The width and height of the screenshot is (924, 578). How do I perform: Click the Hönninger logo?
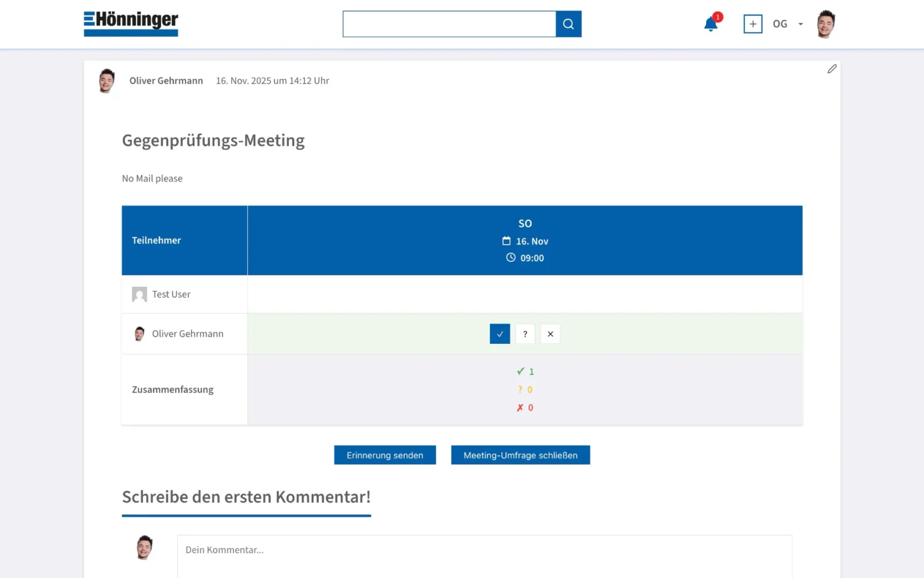[x=131, y=24]
